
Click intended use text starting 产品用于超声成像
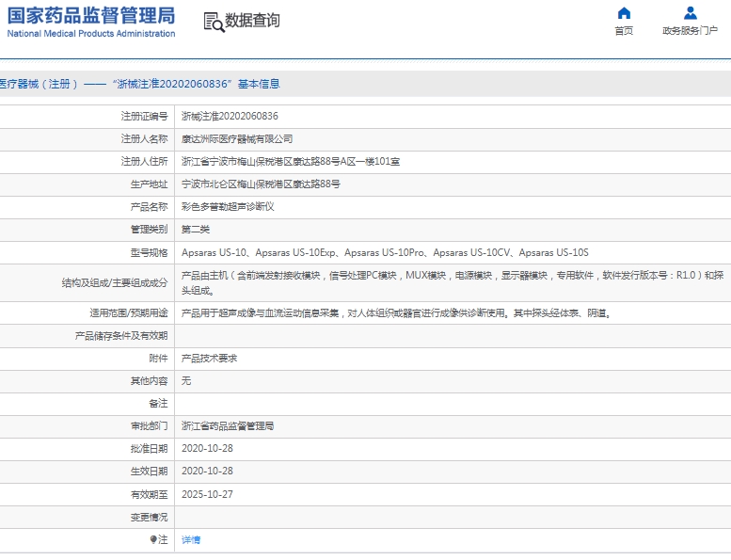[396, 313]
